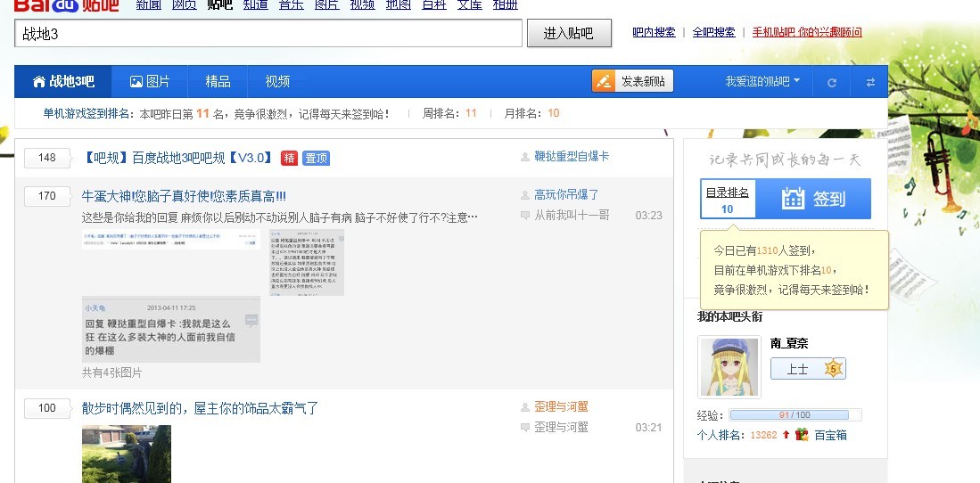Open thread 牛蛋大神!您脑子真好使!您素质真高!!!
The image size is (980, 483).
[x=184, y=196]
